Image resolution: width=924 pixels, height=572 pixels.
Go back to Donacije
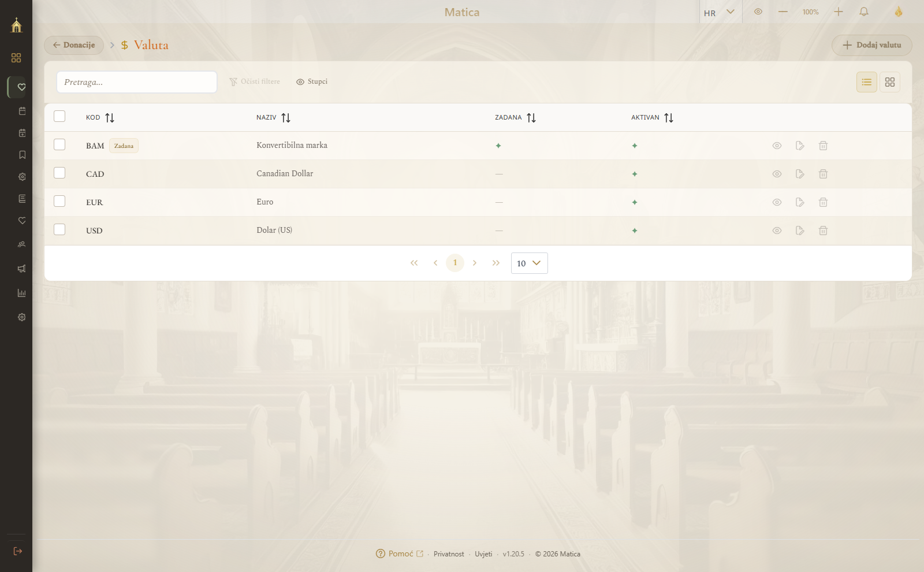click(74, 45)
